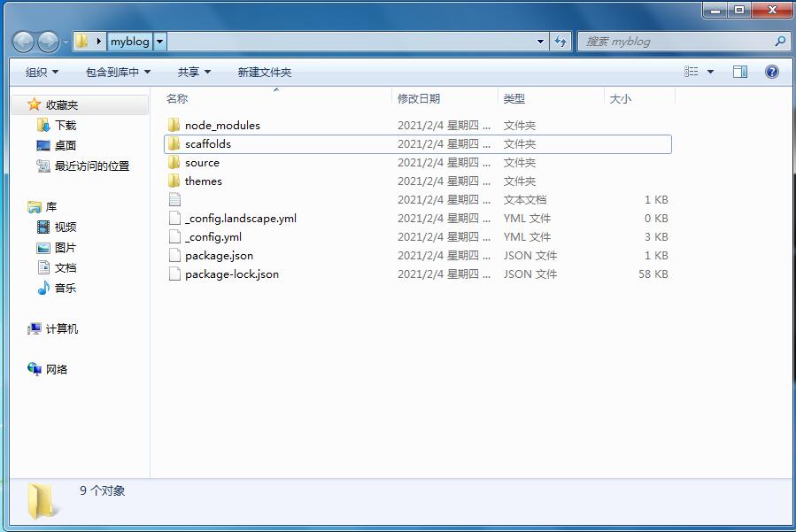Open 下载 in navigation pane

(66, 125)
